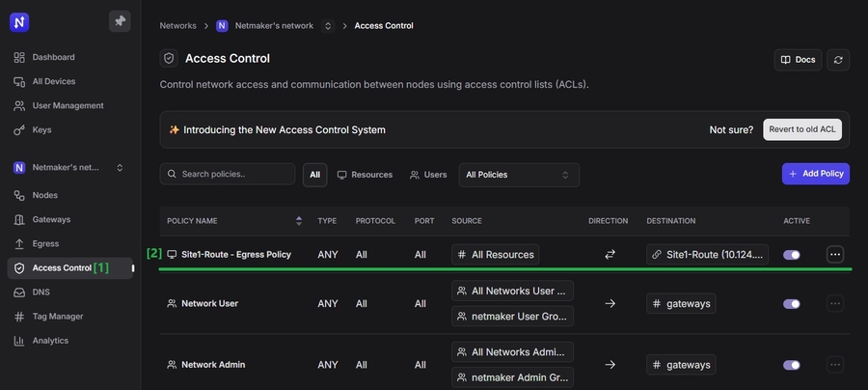
Task: Select the Resources filter tab
Action: 365,175
